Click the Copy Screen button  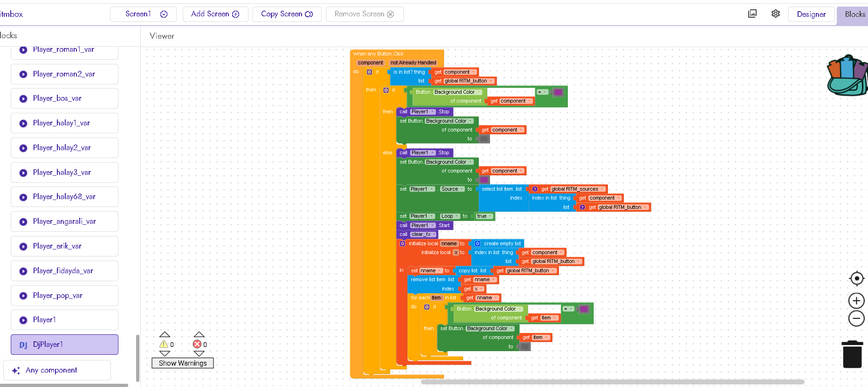coord(287,14)
